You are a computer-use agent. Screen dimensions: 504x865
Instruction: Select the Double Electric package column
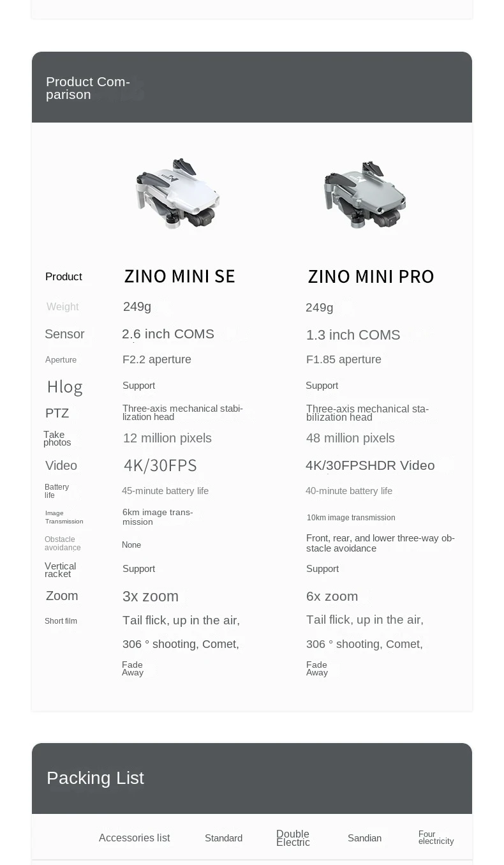(x=293, y=838)
